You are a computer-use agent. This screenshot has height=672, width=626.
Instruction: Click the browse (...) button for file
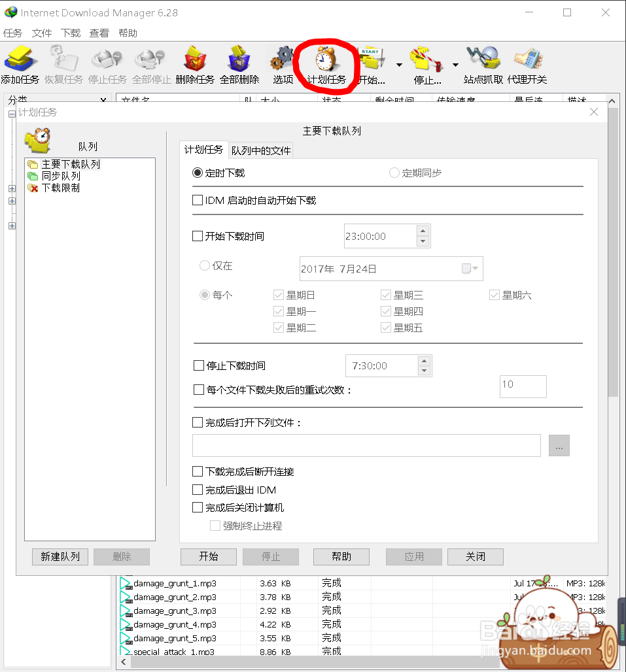(559, 446)
